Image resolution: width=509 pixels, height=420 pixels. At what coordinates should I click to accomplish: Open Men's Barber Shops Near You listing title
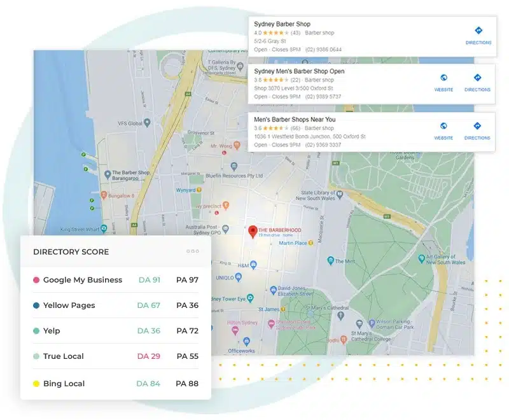[x=295, y=120]
